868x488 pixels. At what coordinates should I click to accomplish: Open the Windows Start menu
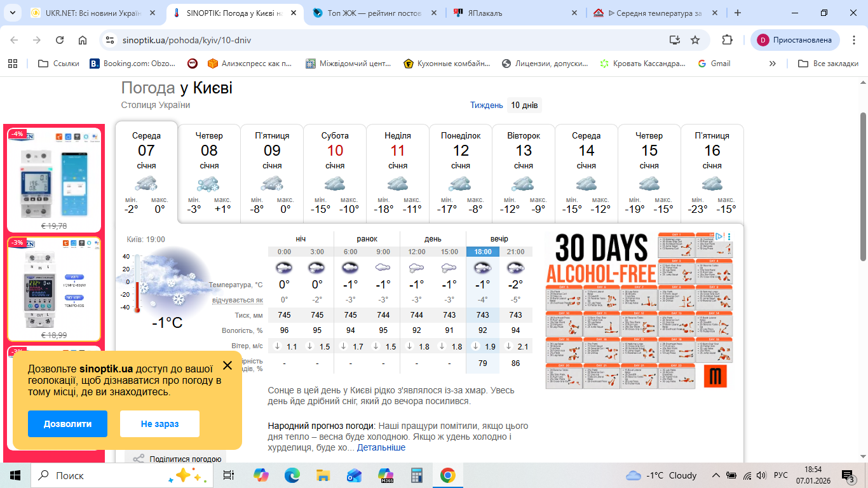tap(15, 475)
